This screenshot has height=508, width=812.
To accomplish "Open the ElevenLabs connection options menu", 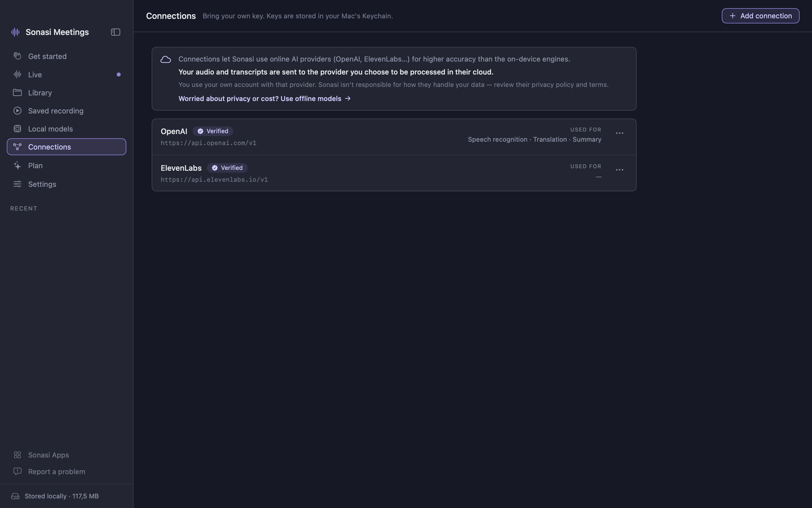I will pos(619,170).
